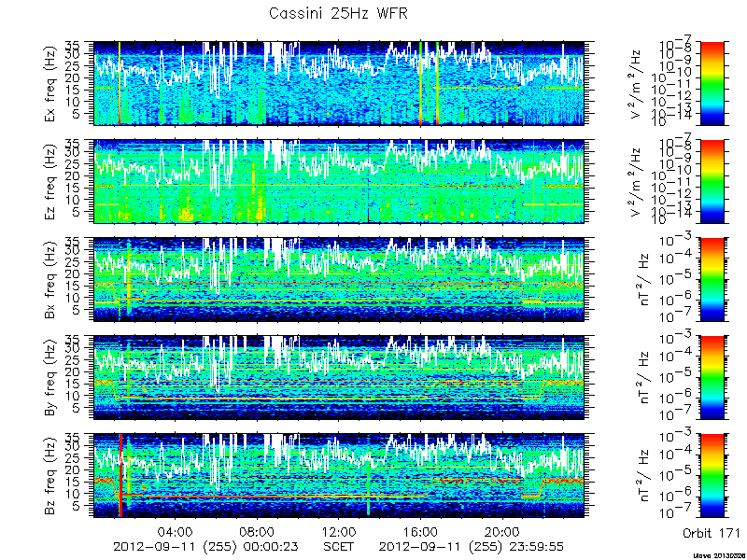Image resolution: width=747 pixels, height=560 pixels.
Task: Select end time '2012-09-11 (255) 23:59:55'
Action: tap(472, 546)
